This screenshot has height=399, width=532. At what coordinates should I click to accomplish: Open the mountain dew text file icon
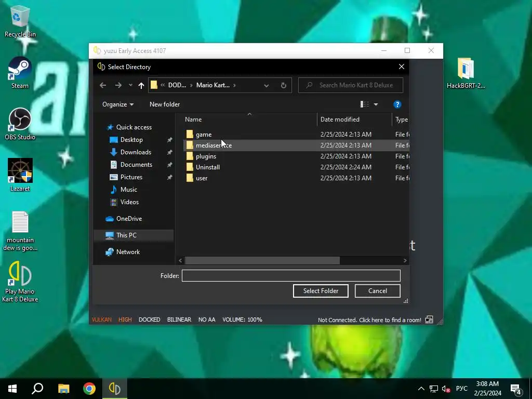[20, 231]
